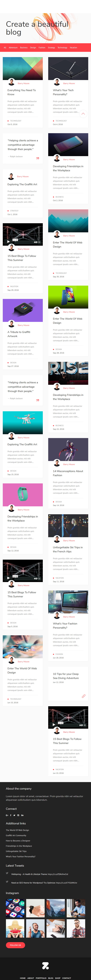This screenshot has width=91, height=980.
Task: Open the Facebook icon under Connect
Action: (11, 815)
